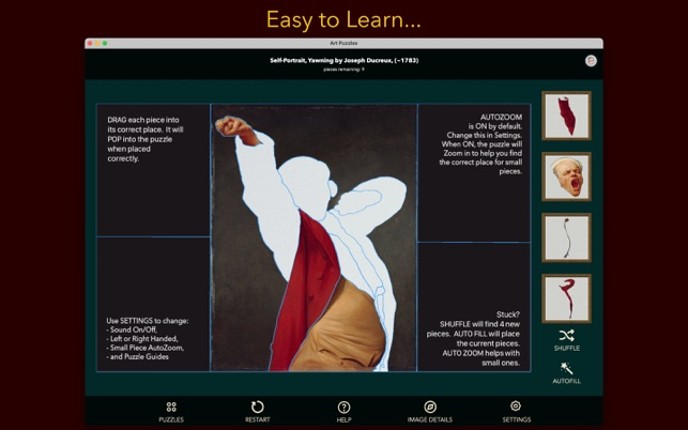The height and width of the screenshot is (430, 688).
Task: Select the red coat puzzle piece thumbnail
Action: point(567,116)
